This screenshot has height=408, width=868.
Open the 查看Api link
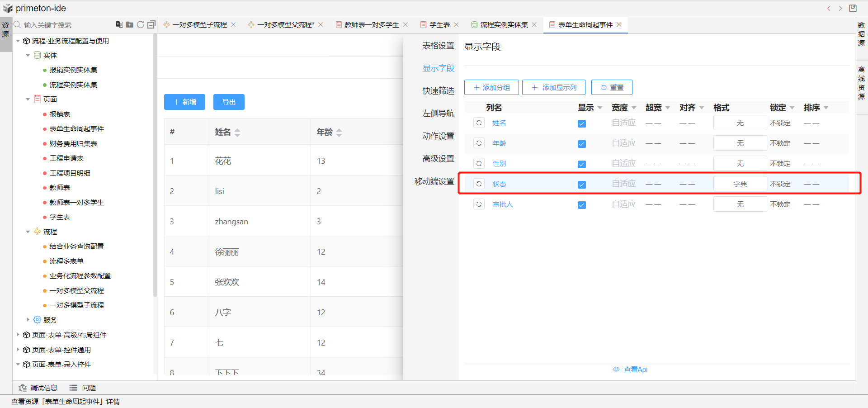635,370
